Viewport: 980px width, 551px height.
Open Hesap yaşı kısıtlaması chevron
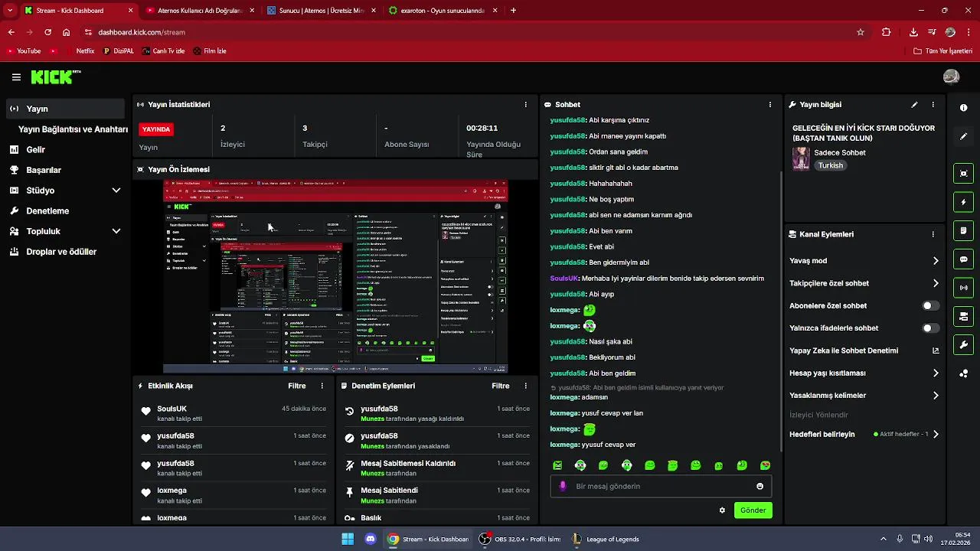[x=936, y=373]
